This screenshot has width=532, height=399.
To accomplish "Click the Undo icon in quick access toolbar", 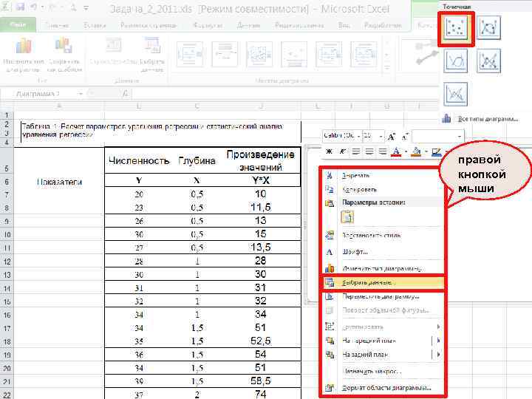I will [x=33, y=7].
